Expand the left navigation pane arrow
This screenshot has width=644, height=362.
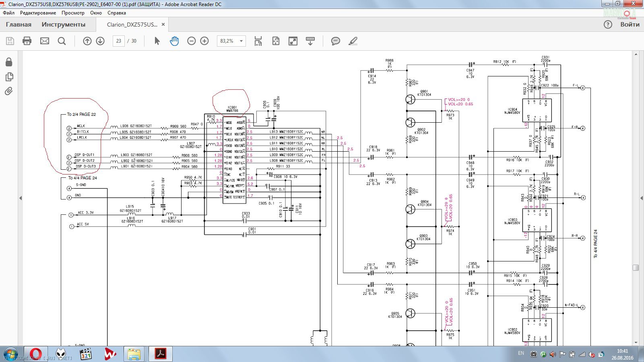[x=21, y=198]
